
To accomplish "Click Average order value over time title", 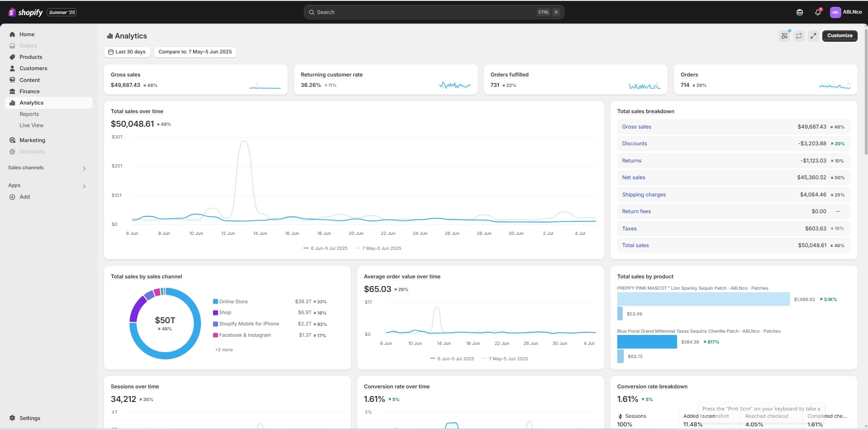I will (402, 277).
